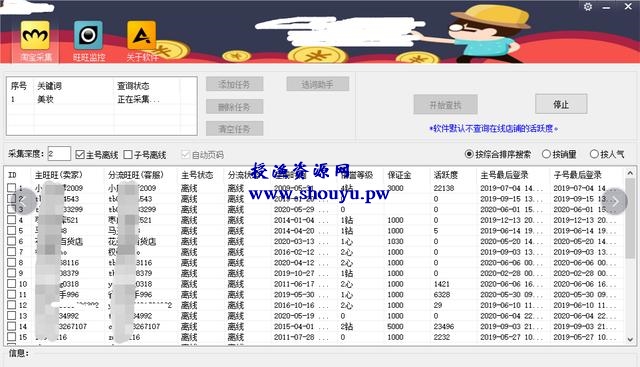
Task: Click the 选词助手 button
Action: (x=318, y=85)
